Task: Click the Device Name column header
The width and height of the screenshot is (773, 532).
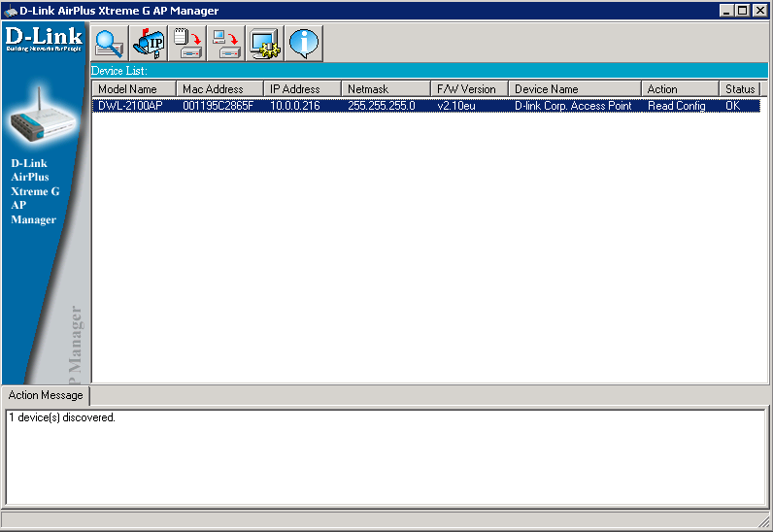Action: (575, 89)
